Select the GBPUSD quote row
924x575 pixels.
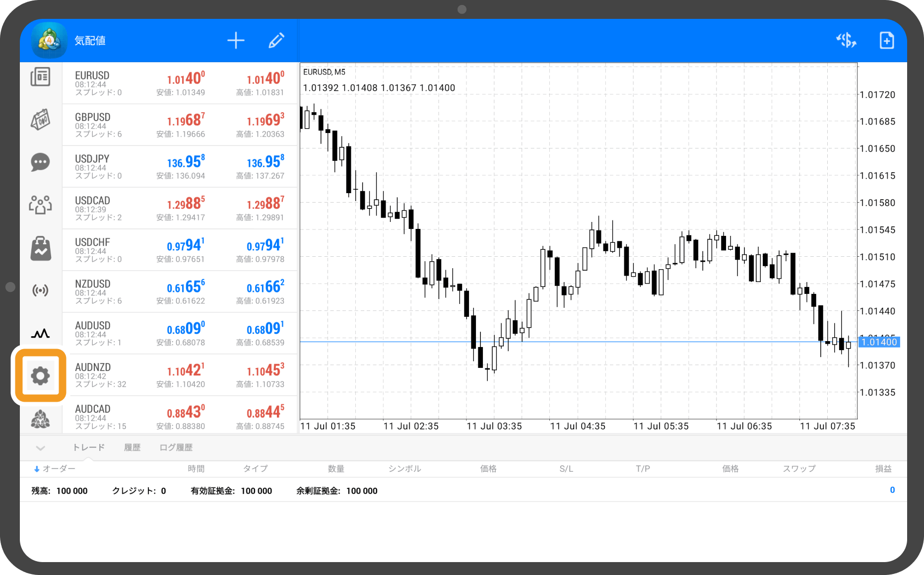(x=180, y=125)
